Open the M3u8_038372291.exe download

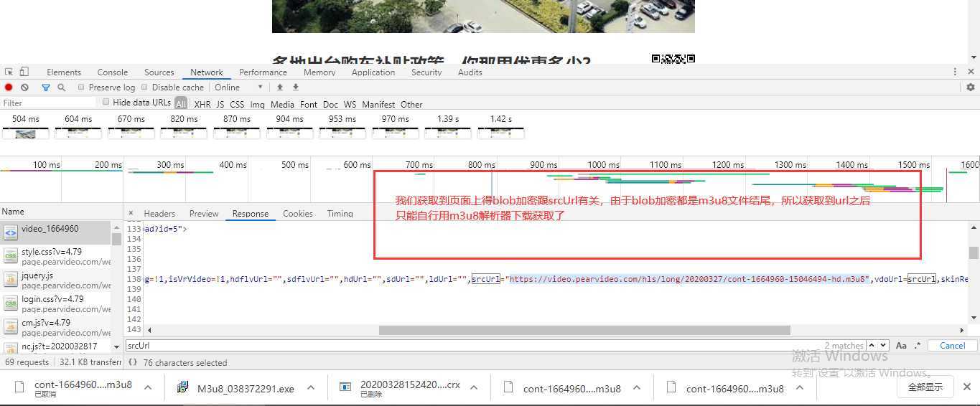[x=246, y=389]
